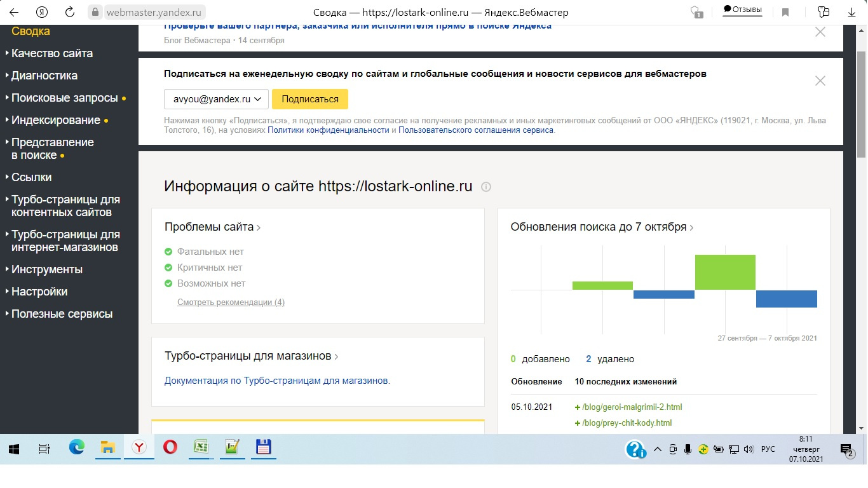The width and height of the screenshot is (868, 488).
Task: Open the /blog/prey-chit-kody.html link
Action: [627, 423]
